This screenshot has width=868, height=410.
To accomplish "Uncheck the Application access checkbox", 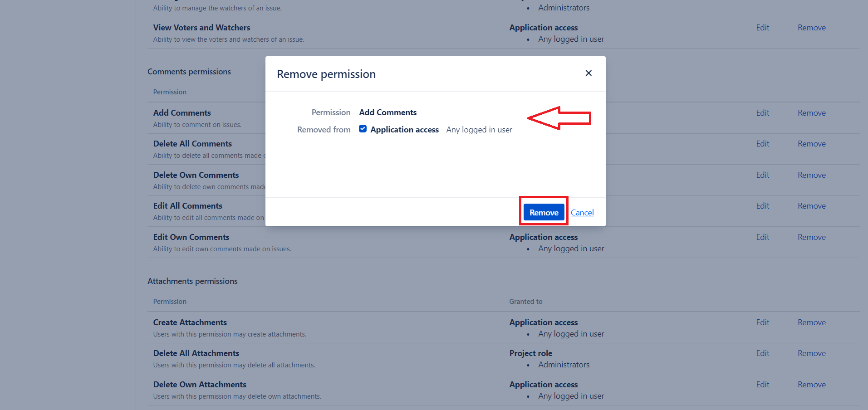I will tap(363, 129).
